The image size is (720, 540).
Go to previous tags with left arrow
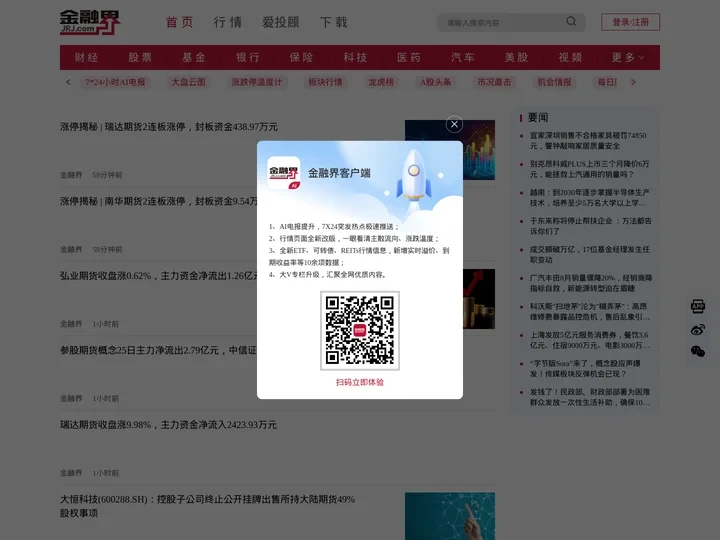(x=68, y=82)
